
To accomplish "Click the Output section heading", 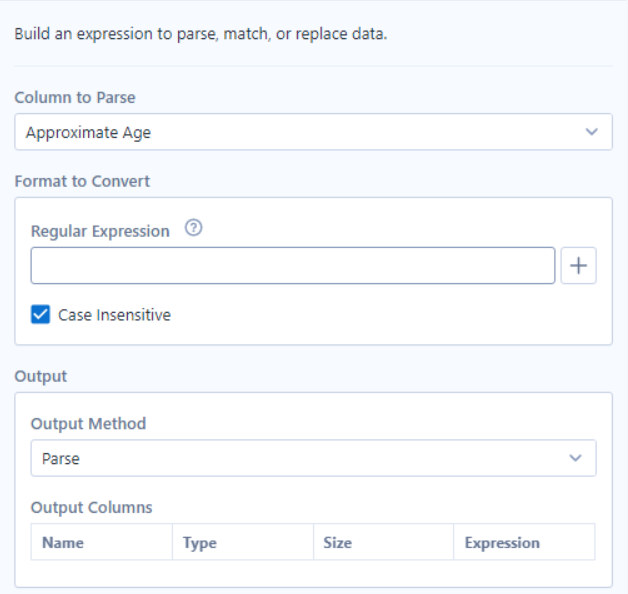I will (x=41, y=376).
